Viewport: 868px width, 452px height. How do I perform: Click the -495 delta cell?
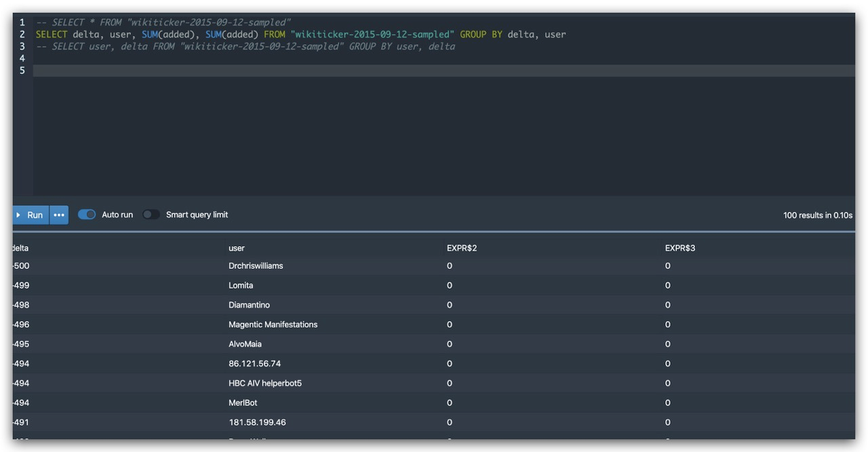pos(21,344)
